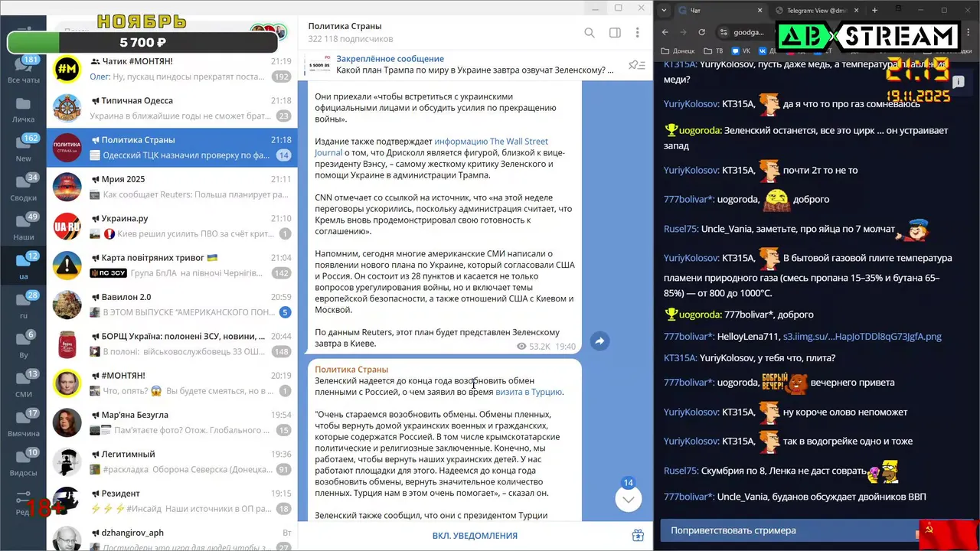Viewport: 980px width, 551px height.
Task: Open browser tab search dropdown
Action: tap(663, 10)
